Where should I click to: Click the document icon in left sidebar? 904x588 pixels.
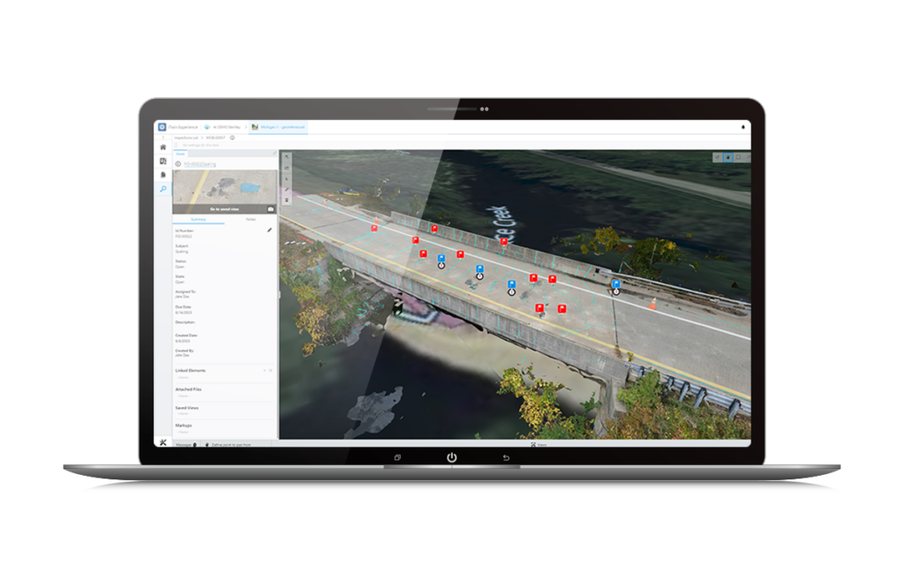point(163,175)
